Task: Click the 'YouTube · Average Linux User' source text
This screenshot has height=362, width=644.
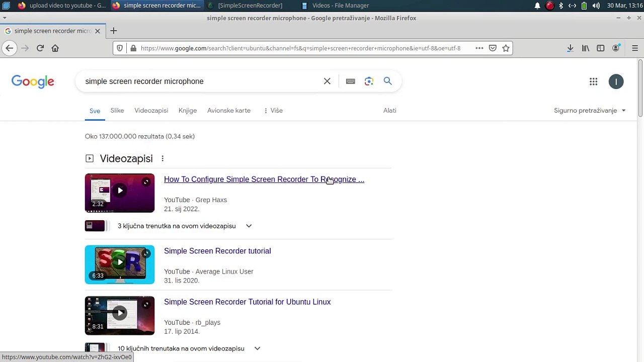Action: (209, 271)
